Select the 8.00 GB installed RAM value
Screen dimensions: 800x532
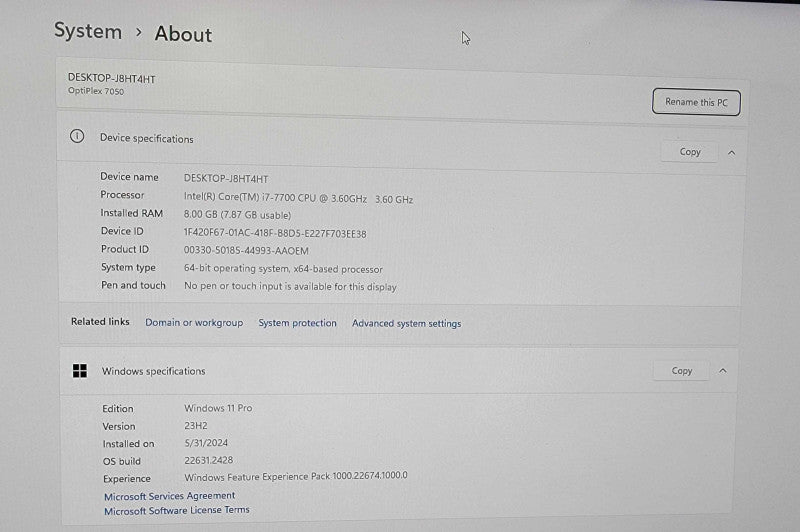(x=237, y=215)
